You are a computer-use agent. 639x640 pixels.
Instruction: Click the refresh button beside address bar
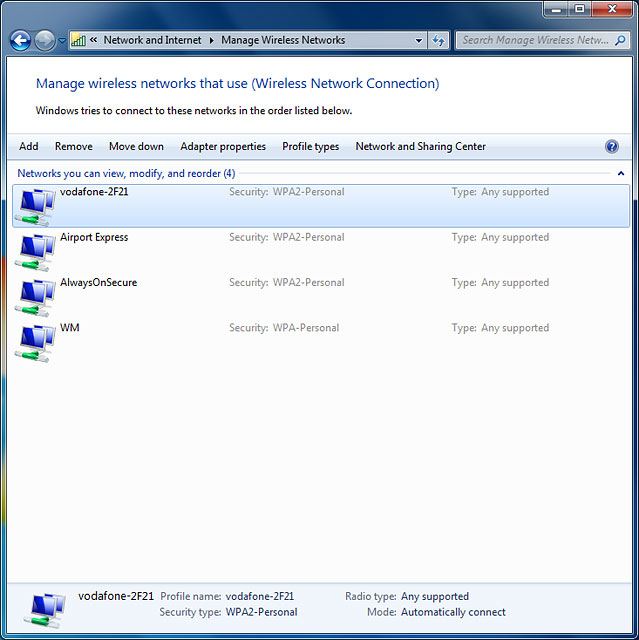pos(438,40)
